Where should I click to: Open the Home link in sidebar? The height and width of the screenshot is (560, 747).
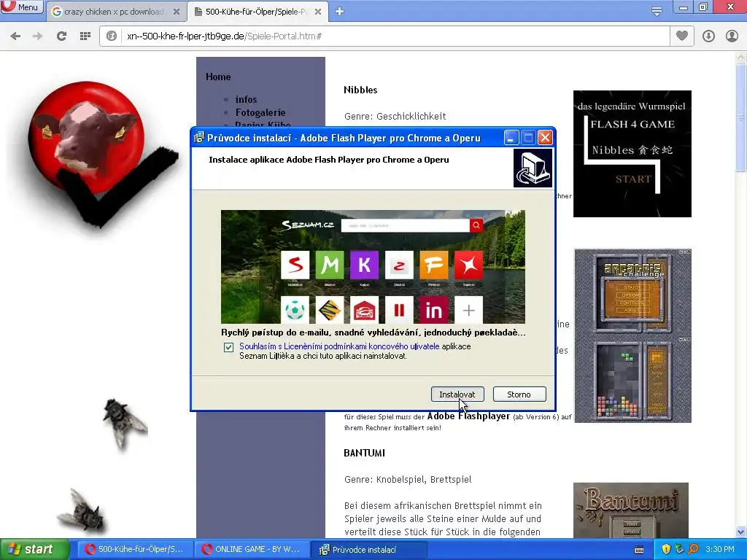pos(218,77)
